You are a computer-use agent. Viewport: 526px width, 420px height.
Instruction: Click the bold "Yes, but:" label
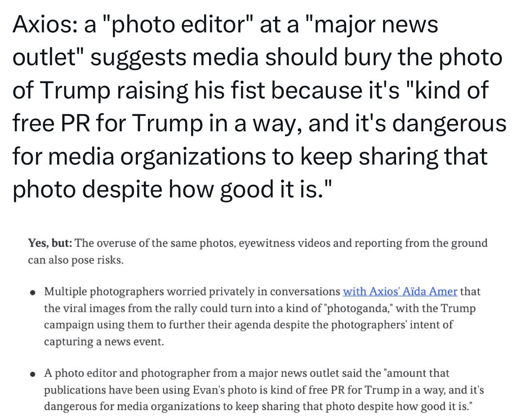(50, 243)
